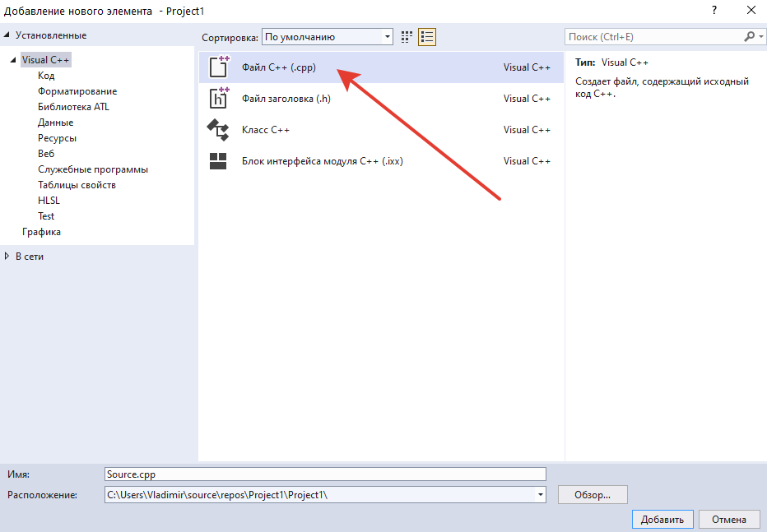
Task: Switch to small icons grid view
Action: [x=407, y=37]
